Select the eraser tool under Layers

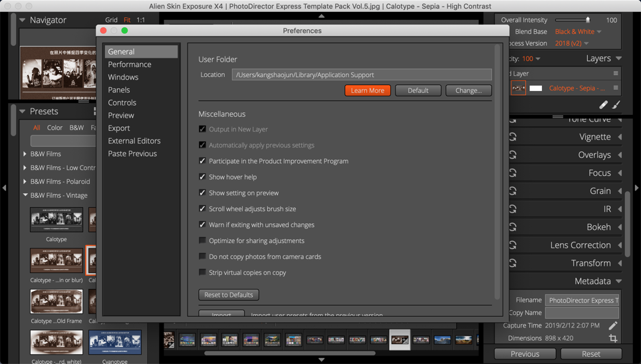[x=603, y=105]
